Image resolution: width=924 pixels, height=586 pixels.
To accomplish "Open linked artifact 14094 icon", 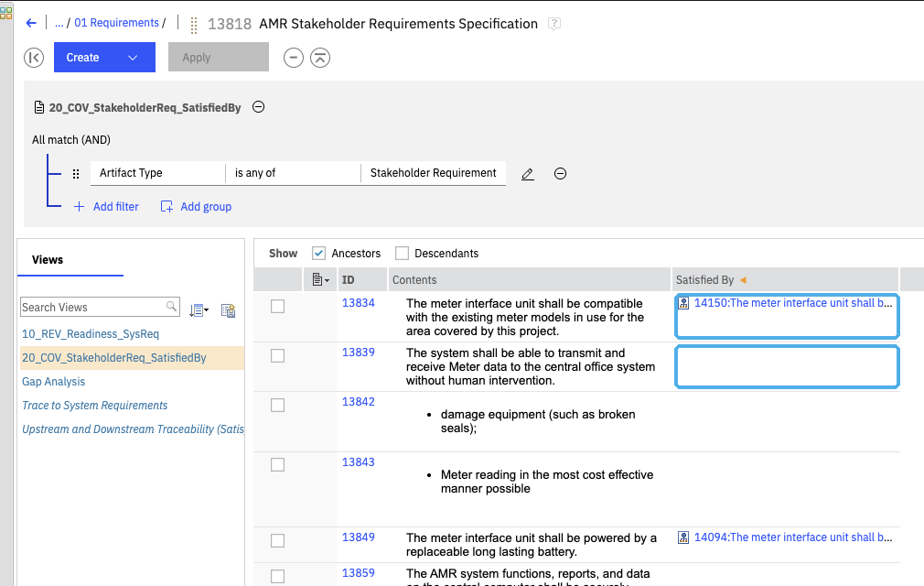I will [683, 537].
